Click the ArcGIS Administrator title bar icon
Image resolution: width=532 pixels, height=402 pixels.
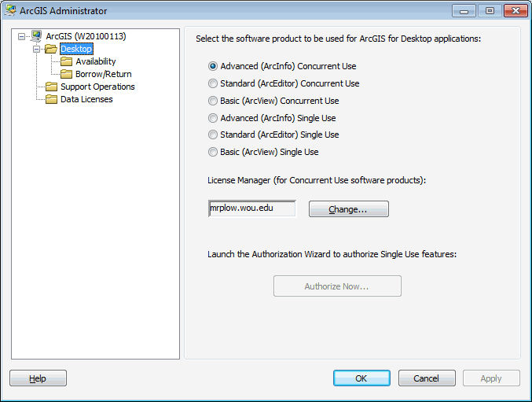pos(10,10)
